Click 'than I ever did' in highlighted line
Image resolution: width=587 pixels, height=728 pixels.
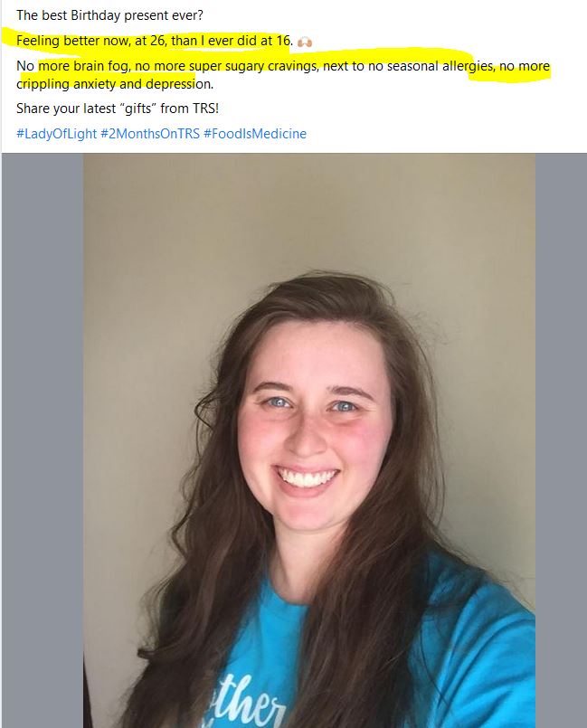click(213, 41)
